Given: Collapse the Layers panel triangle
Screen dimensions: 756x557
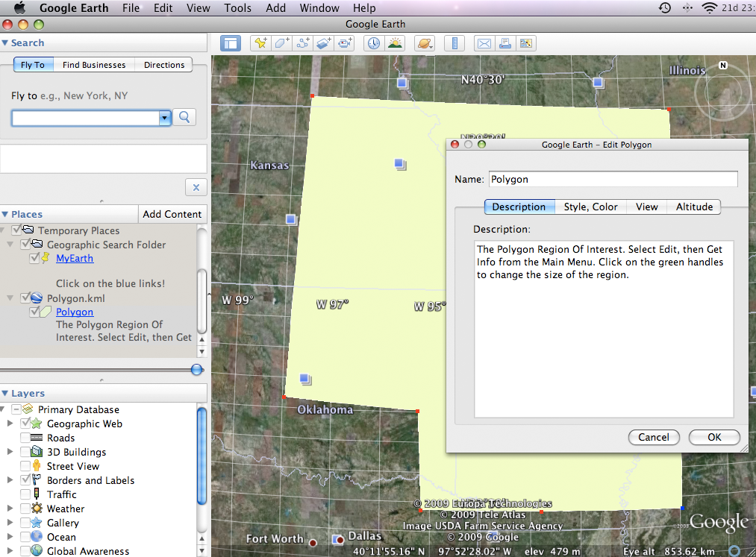Looking at the screenshot, I should (x=4, y=393).
